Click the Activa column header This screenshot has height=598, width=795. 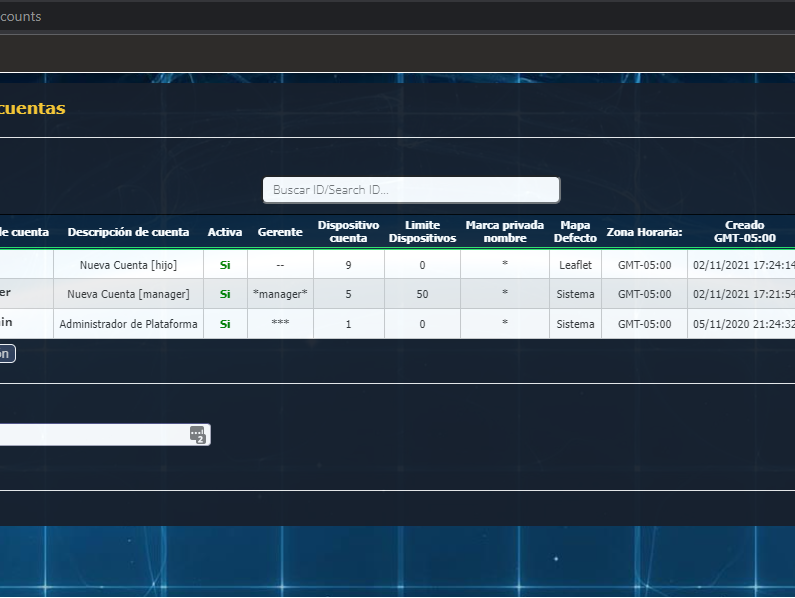tap(225, 232)
